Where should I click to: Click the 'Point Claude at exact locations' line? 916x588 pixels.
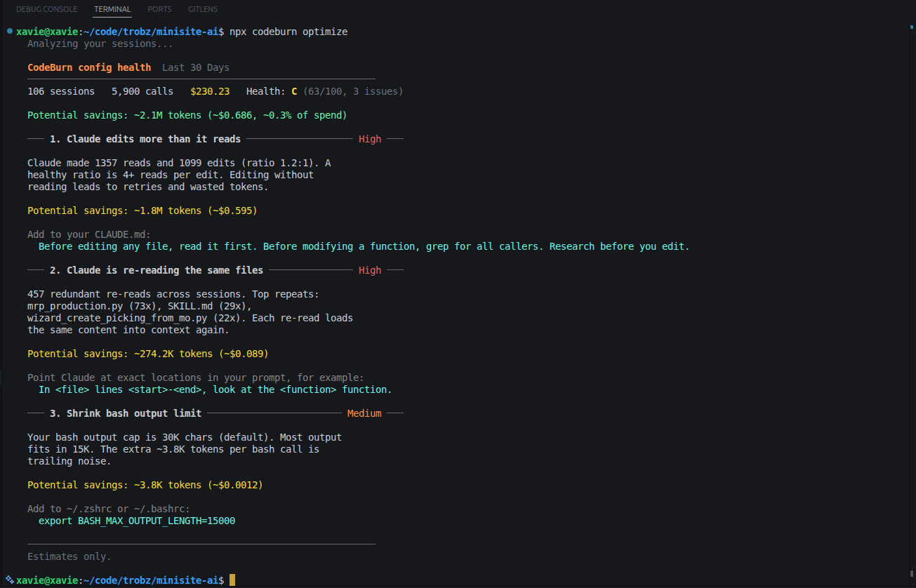point(196,377)
